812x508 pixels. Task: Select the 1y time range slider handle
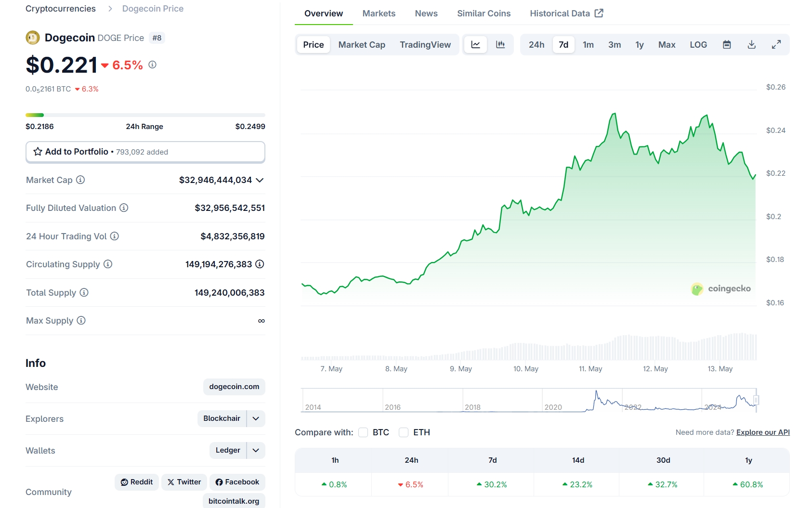tap(639, 44)
